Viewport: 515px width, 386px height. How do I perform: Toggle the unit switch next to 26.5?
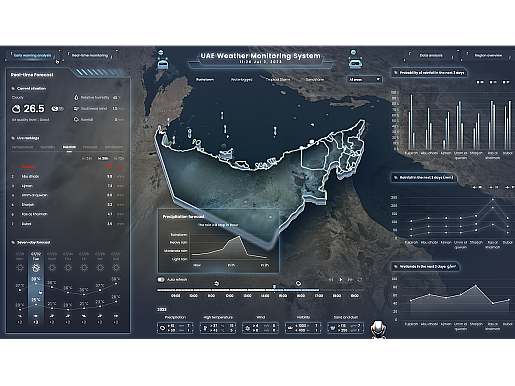click(x=57, y=109)
